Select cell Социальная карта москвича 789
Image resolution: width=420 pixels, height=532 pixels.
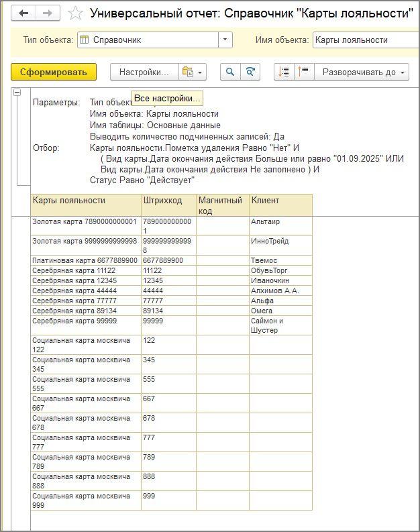(x=86, y=462)
